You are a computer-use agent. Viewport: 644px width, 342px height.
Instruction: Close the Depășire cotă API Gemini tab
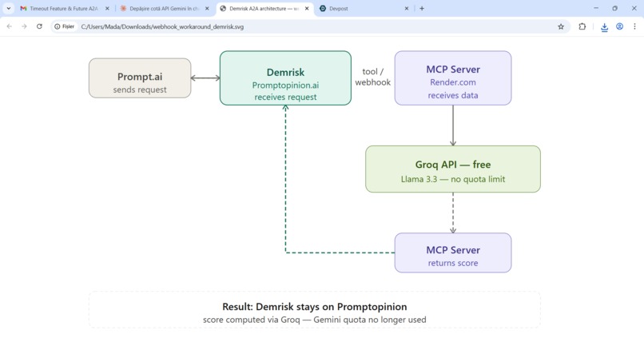pyautogui.click(x=207, y=8)
